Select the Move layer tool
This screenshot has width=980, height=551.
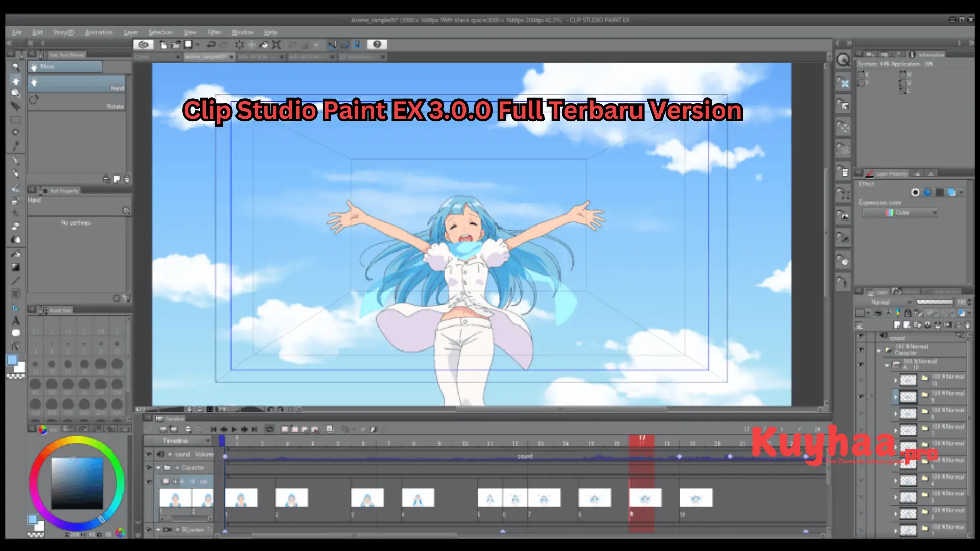[16, 107]
